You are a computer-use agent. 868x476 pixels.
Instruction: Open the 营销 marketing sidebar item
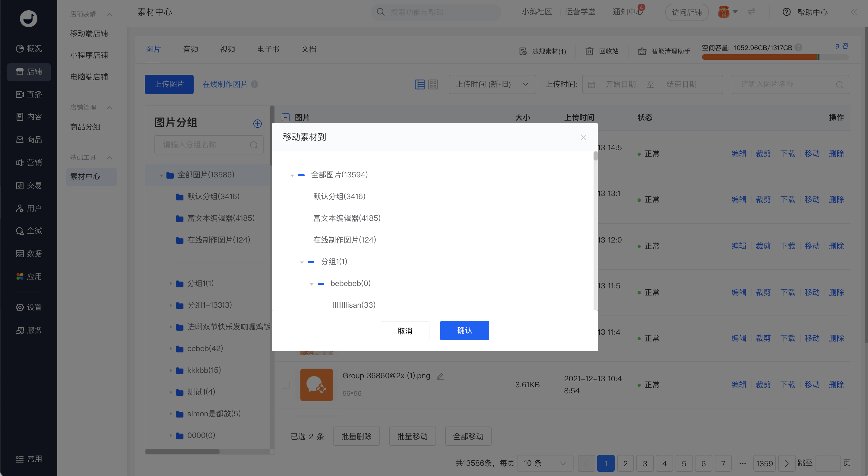(x=29, y=163)
